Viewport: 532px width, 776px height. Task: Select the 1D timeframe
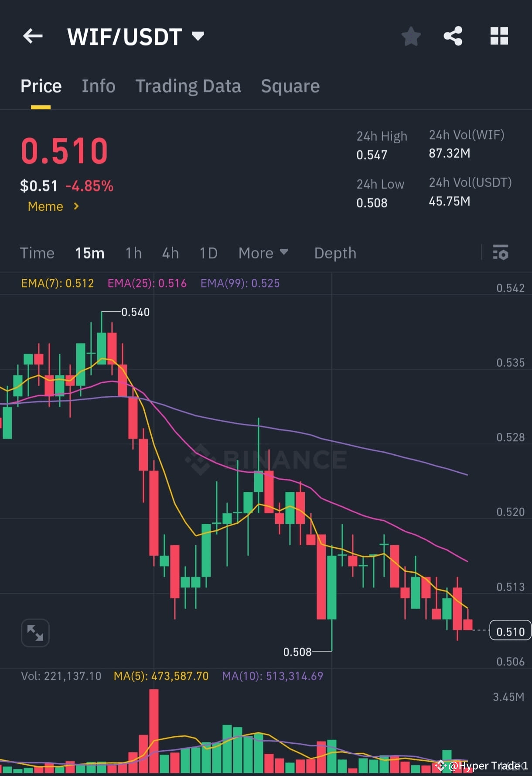click(x=208, y=253)
